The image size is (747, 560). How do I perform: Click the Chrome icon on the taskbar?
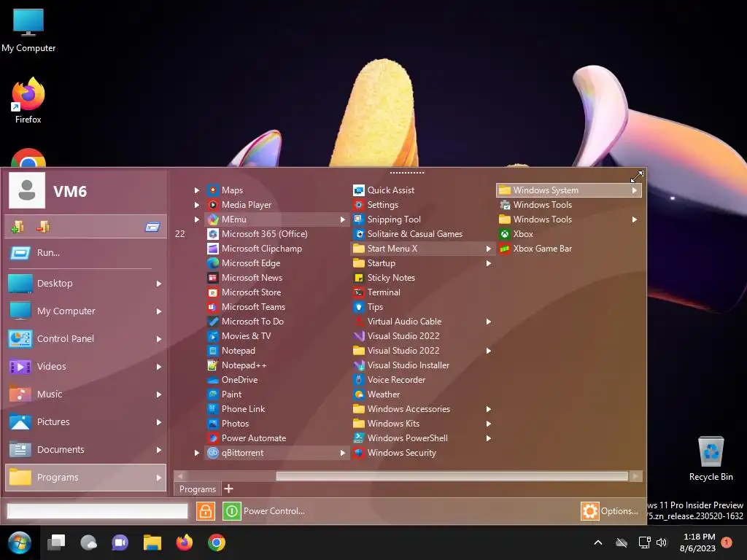click(x=216, y=542)
